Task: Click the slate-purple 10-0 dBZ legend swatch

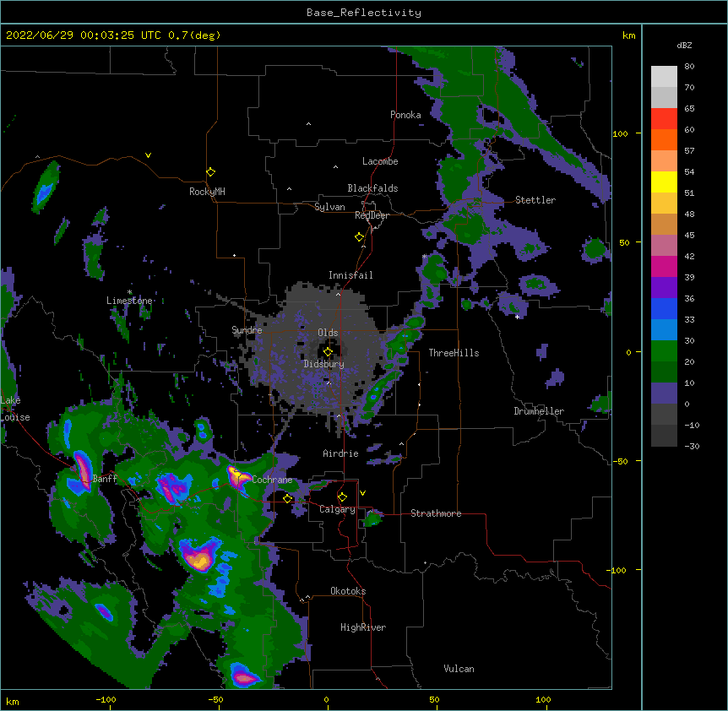Action: click(x=664, y=393)
